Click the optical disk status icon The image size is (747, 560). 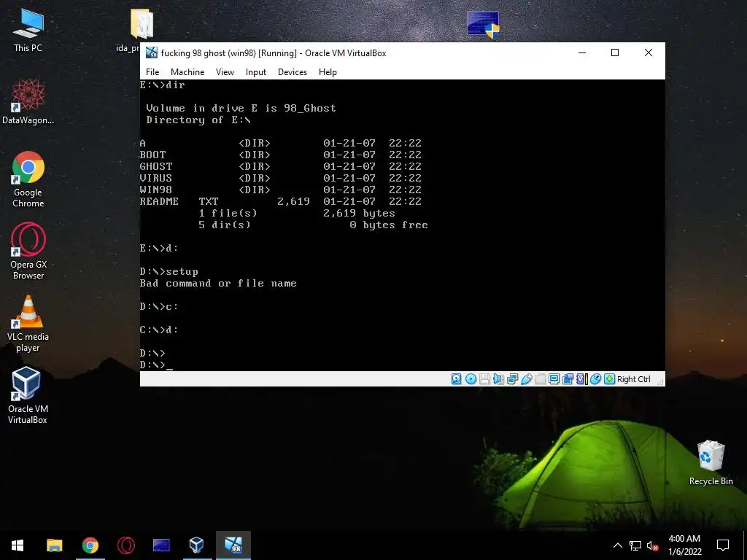click(471, 379)
